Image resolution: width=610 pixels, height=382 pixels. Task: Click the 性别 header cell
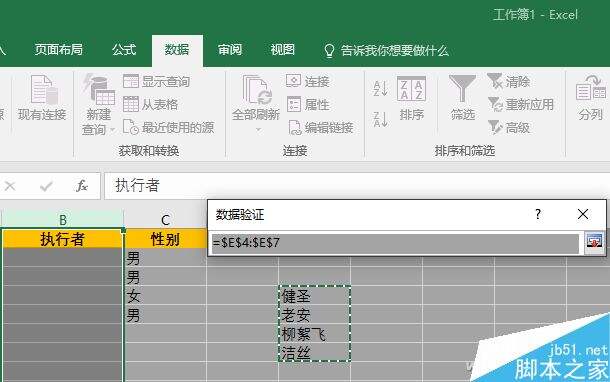point(165,239)
